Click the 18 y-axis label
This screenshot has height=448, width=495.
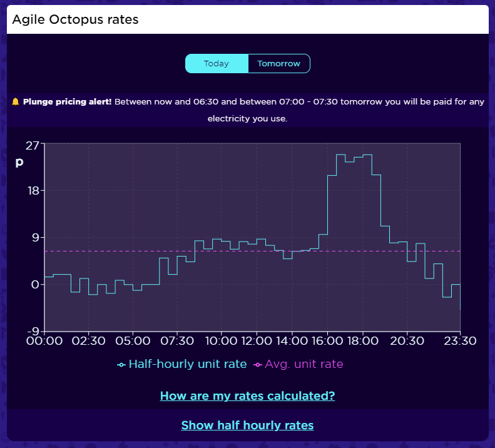(x=33, y=191)
